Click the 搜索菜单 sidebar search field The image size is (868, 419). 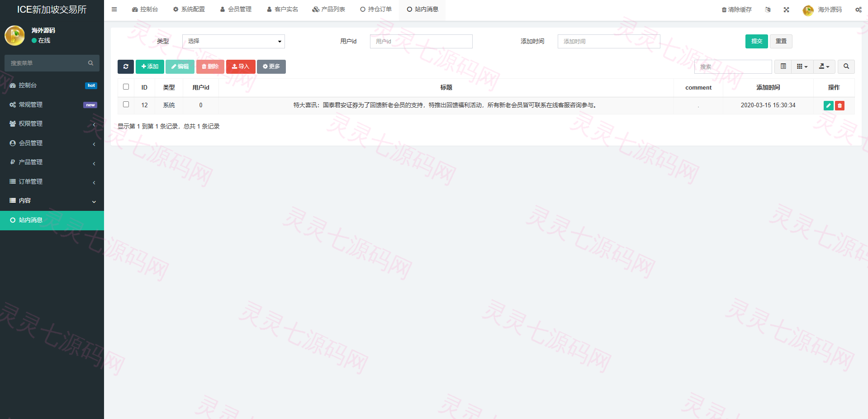point(52,63)
